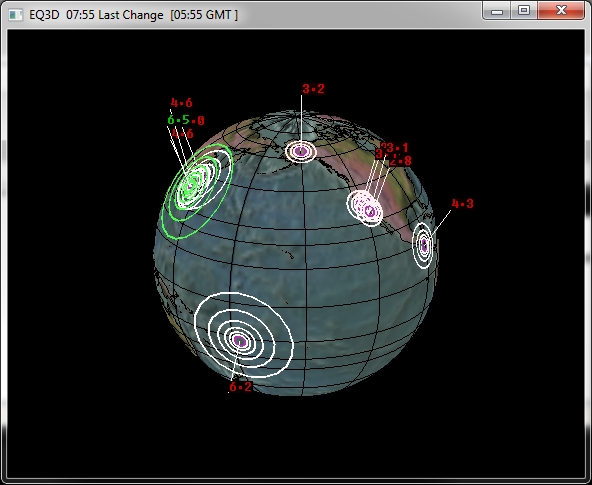Minimize the EQ3D window
Viewport: 592px width, 485px height.
tap(497, 11)
